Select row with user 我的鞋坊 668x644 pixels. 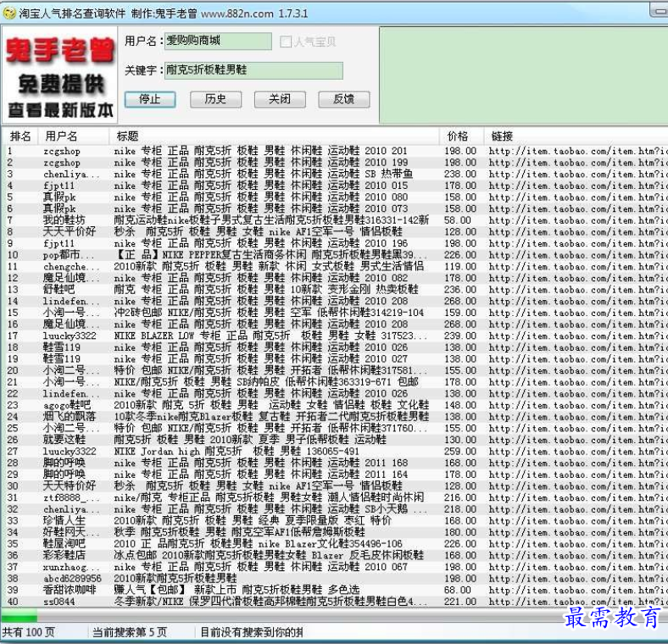[x=334, y=220]
